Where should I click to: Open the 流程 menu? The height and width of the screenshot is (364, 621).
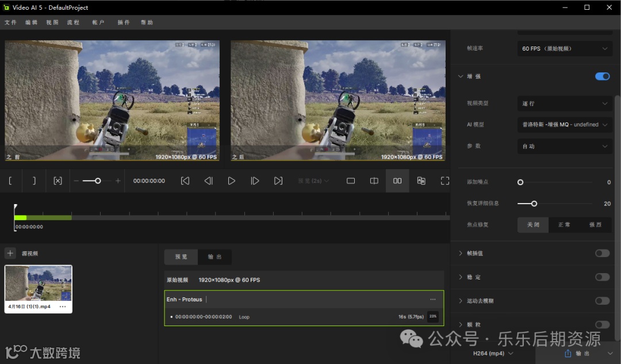click(73, 22)
